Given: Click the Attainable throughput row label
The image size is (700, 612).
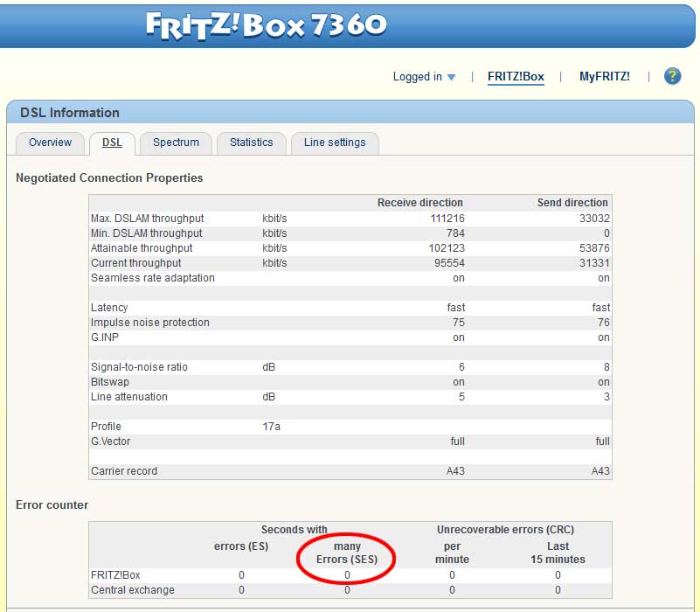Looking at the screenshot, I should tap(142, 248).
